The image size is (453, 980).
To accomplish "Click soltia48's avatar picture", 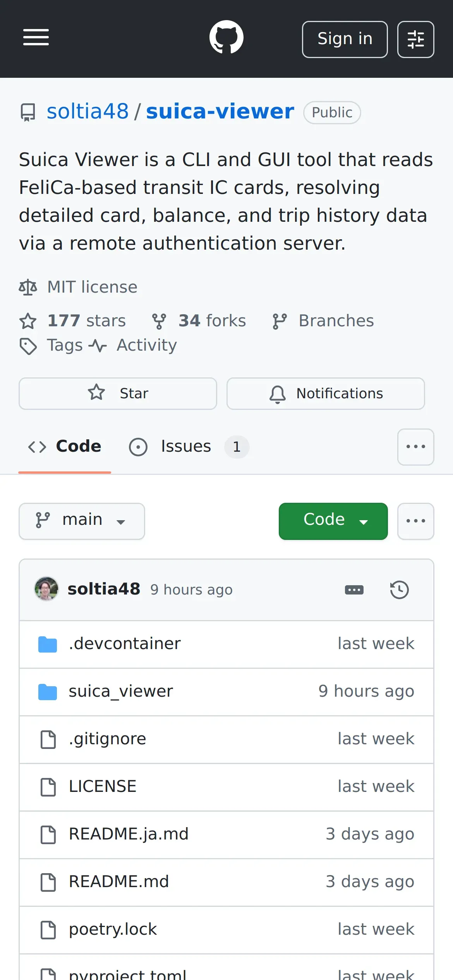I will [x=46, y=589].
